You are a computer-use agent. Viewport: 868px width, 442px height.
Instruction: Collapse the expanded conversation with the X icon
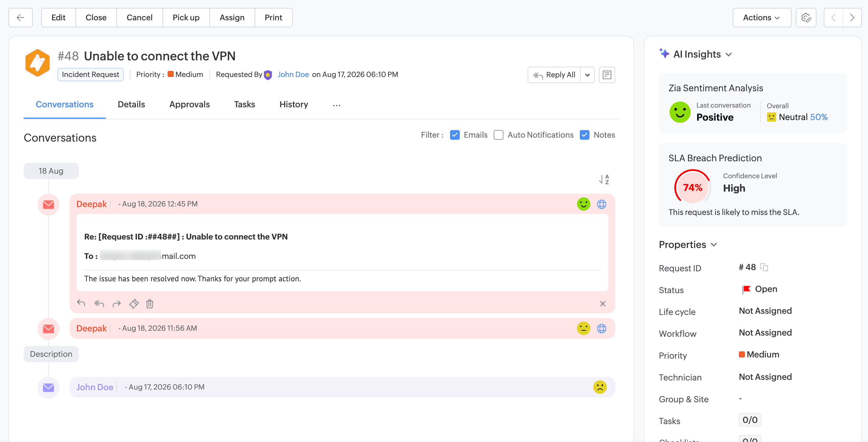click(x=603, y=304)
